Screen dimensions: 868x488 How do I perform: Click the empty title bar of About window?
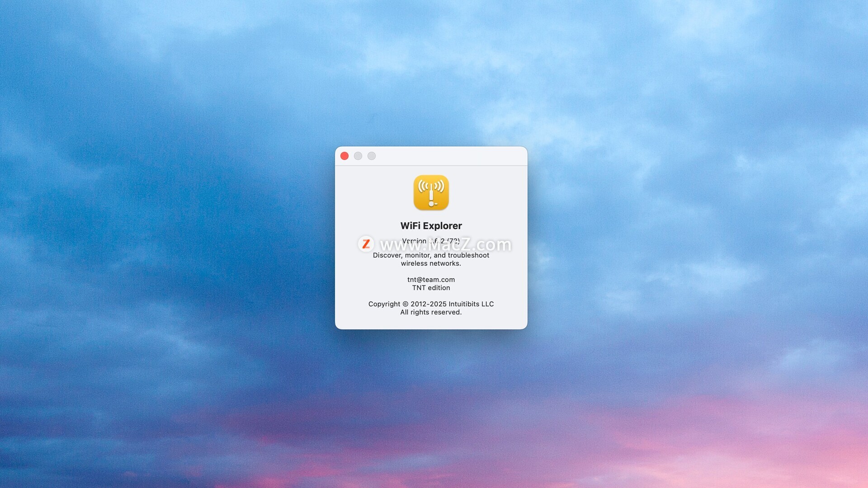coord(452,156)
